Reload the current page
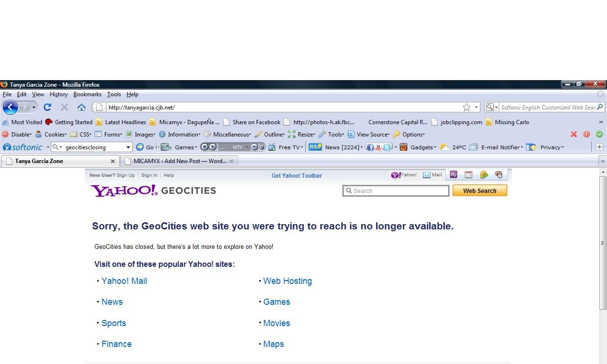The image size is (607, 364). (x=47, y=107)
